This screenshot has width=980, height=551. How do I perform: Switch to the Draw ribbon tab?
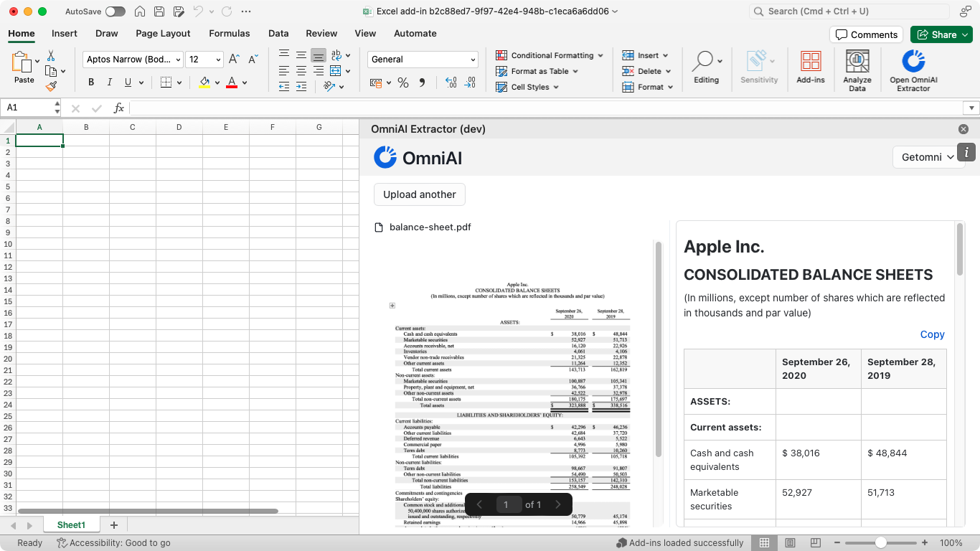[x=107, y=34]
